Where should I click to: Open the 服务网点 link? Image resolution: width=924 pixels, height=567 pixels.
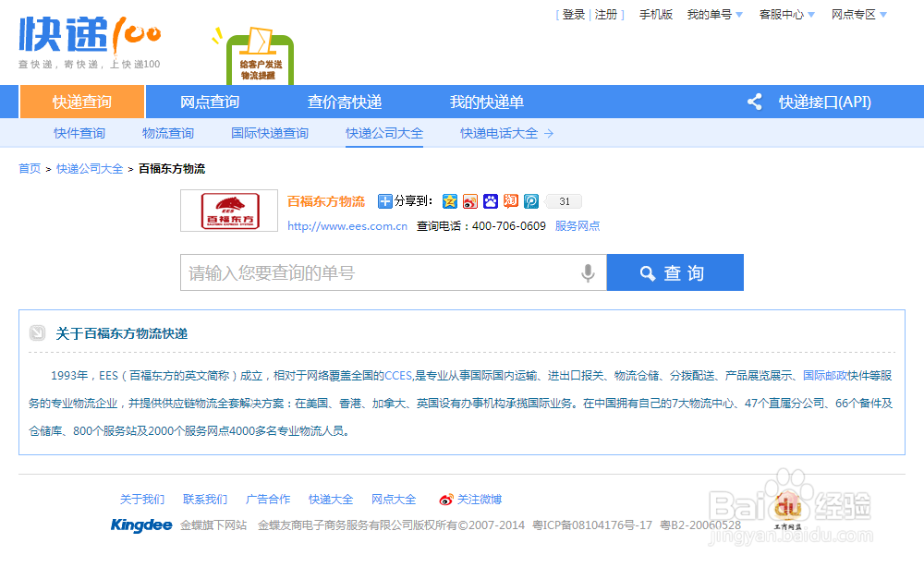(577, 226)
